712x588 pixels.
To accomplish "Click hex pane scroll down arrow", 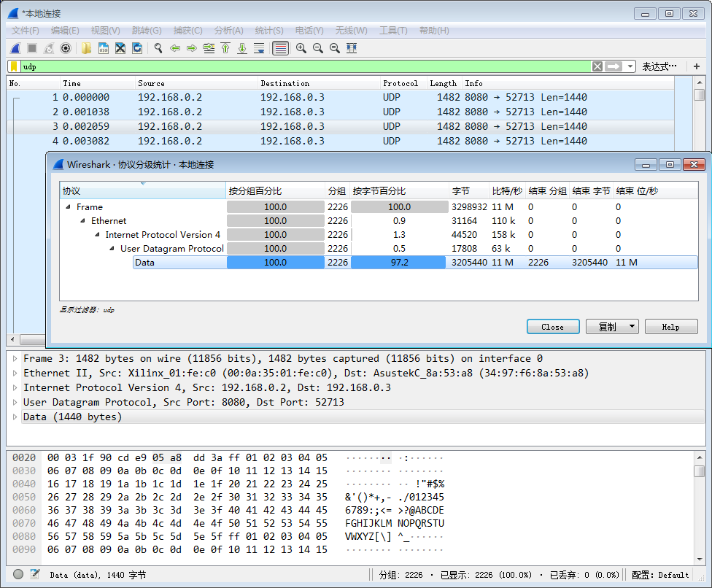I will 700,560.
